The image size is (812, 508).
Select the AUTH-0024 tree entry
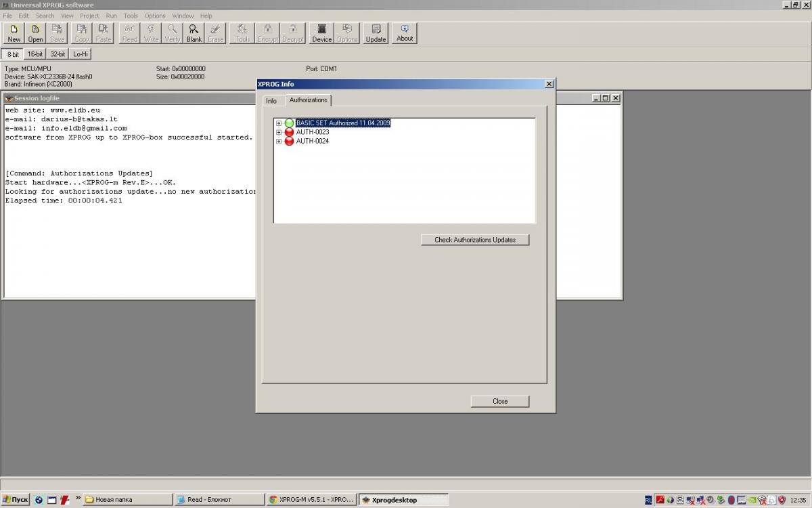[x=313, y=141]
